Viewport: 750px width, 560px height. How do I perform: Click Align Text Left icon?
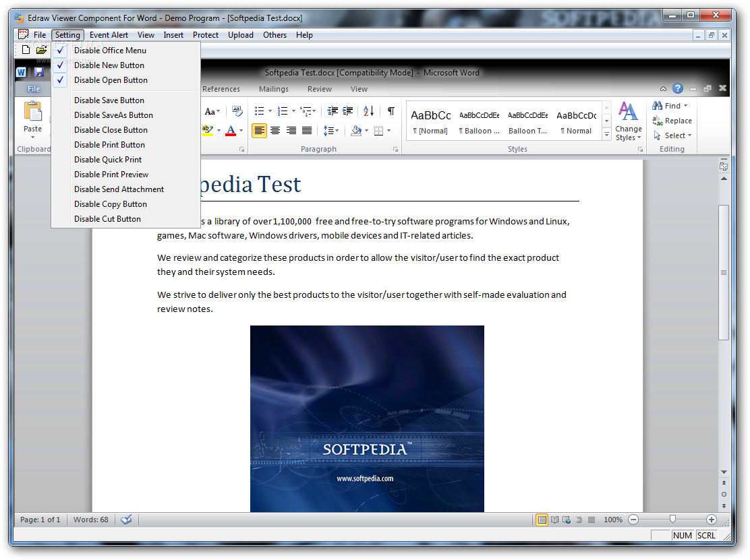click(x=259, y=131)
